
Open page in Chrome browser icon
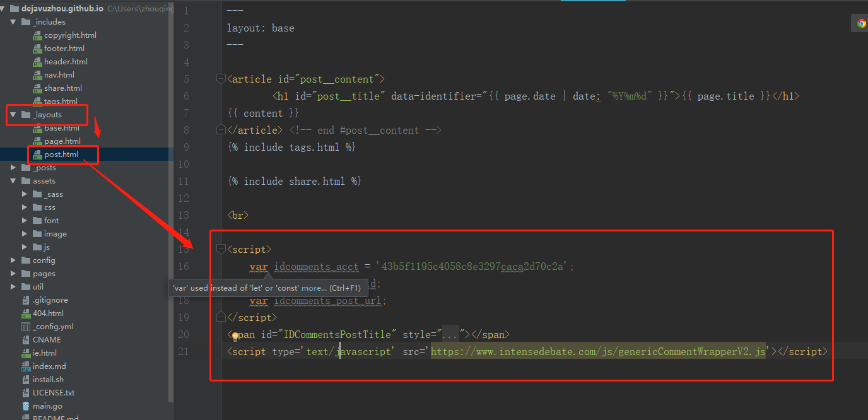point(862,23)
